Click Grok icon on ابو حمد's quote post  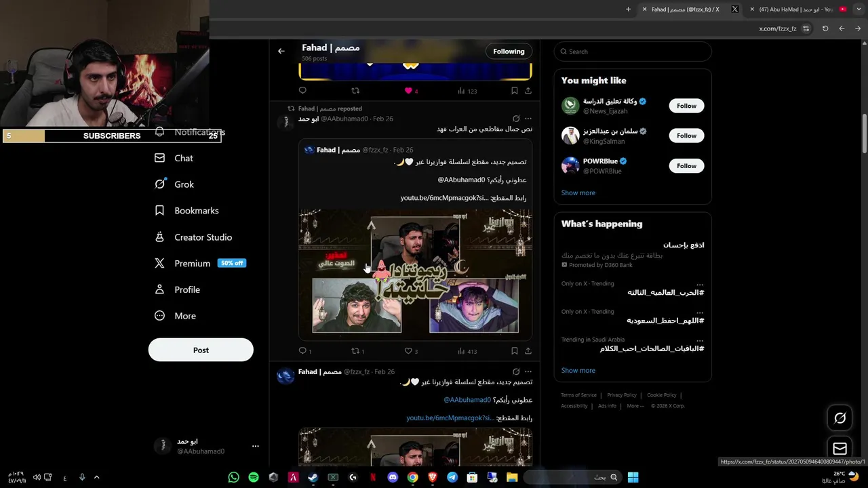(x=516, y=119)
